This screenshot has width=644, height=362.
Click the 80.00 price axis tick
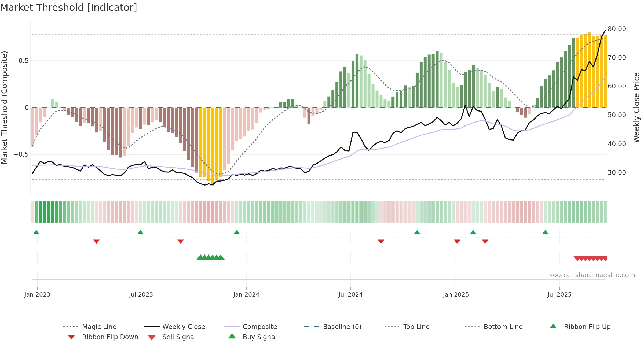617,29
